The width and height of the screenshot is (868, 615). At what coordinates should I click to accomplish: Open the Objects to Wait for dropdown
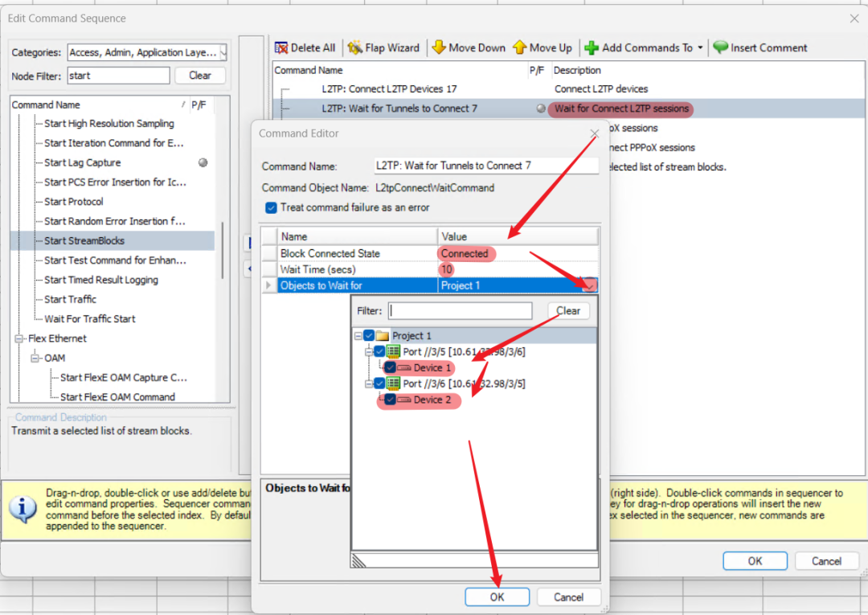(x=590, y=285)
